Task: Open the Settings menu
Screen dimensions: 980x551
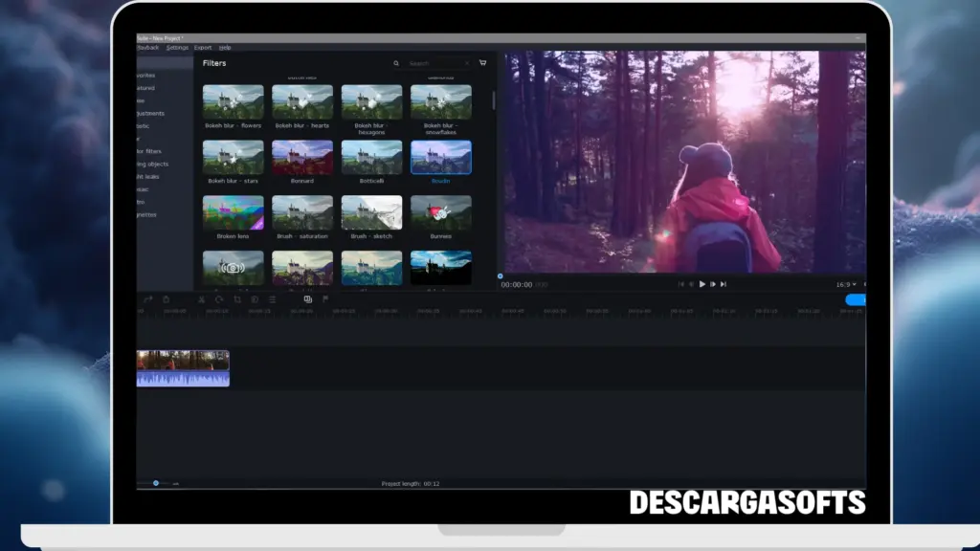Action: click(177, 47)
